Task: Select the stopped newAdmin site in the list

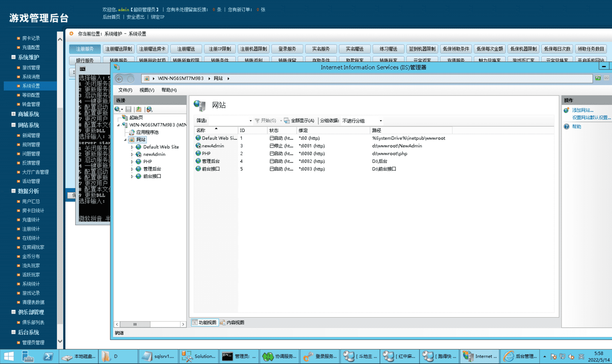Action: (213, 146)
